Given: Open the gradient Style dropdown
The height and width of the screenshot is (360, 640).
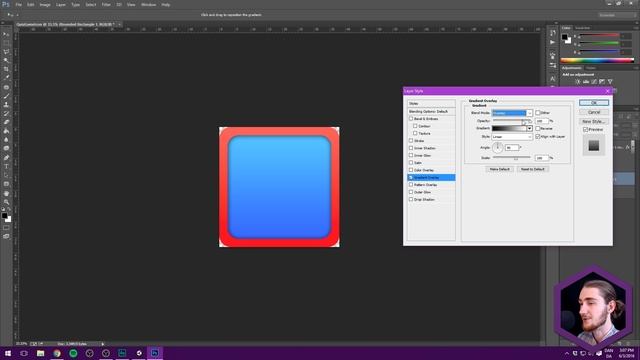Looking at the screenshot, I should (512, 137).
